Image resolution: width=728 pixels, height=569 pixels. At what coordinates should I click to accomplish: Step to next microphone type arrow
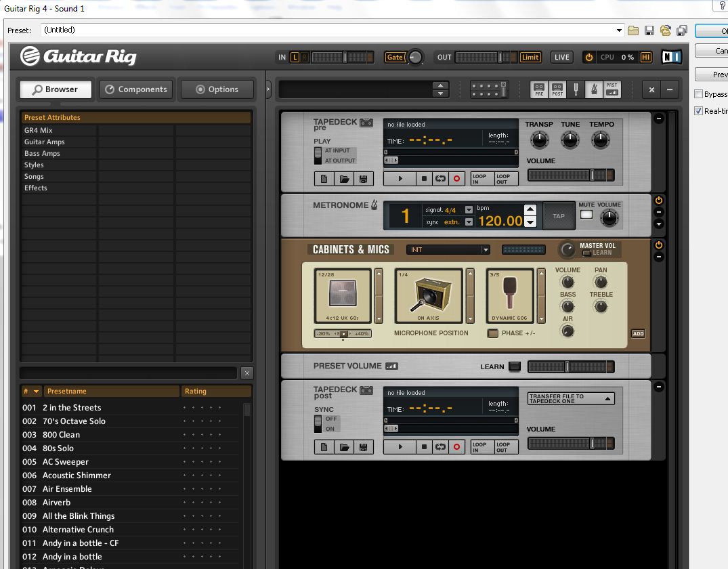click(x=541, y=319)
